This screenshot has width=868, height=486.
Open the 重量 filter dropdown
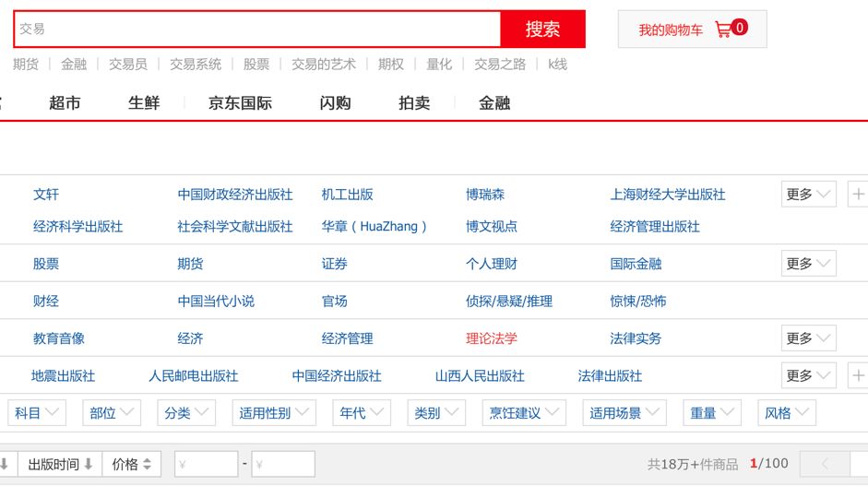(x=712, y=413)
